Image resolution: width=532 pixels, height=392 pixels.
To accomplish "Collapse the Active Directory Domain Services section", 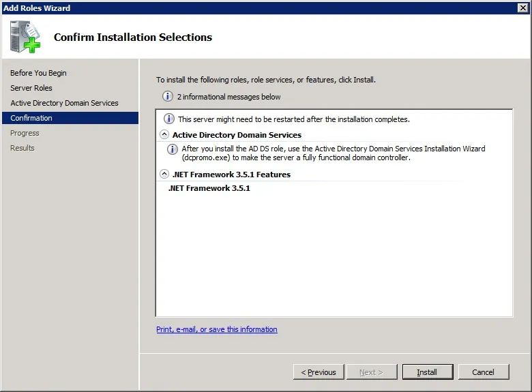I will (x=164, y=134).
